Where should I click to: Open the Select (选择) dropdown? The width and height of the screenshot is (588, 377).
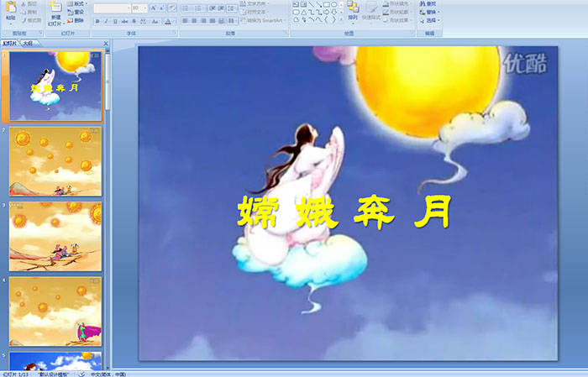coord(430,20)
